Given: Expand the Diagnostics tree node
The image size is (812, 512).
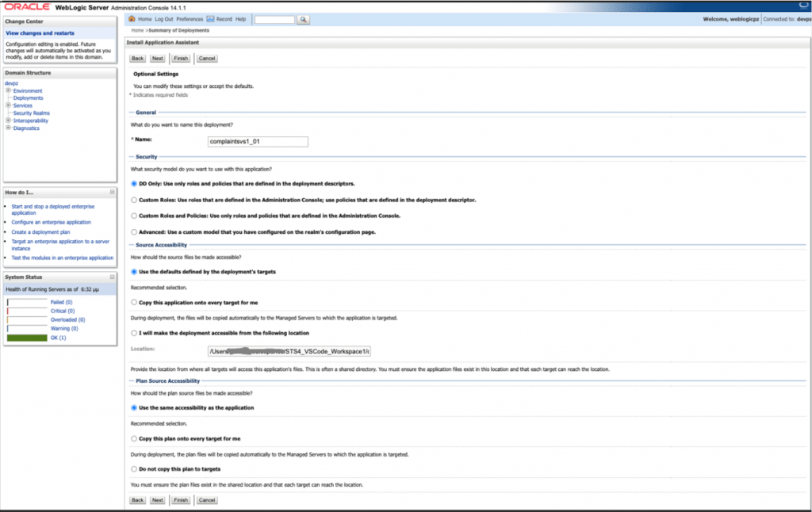Looking at the screenshot, I should coord(8,128).
